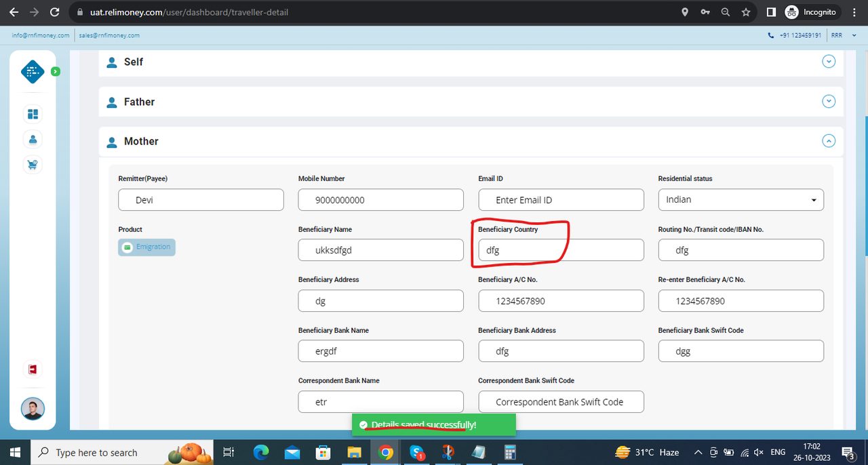This screenshot has width=868, height=465.
Task: Click the Incognito profile indicator
Action: pyautogui.click(x=812, y=12)
